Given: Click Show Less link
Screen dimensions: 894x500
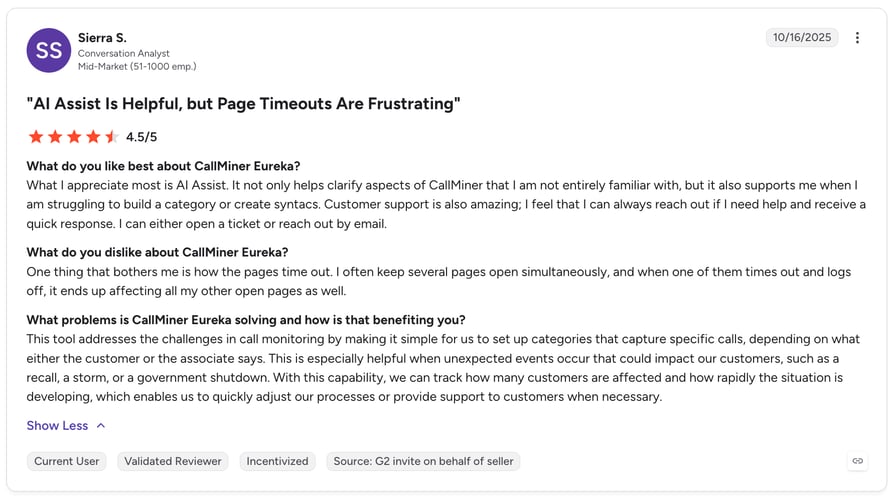Looking at the screenshot, I should tap(57, 426).
